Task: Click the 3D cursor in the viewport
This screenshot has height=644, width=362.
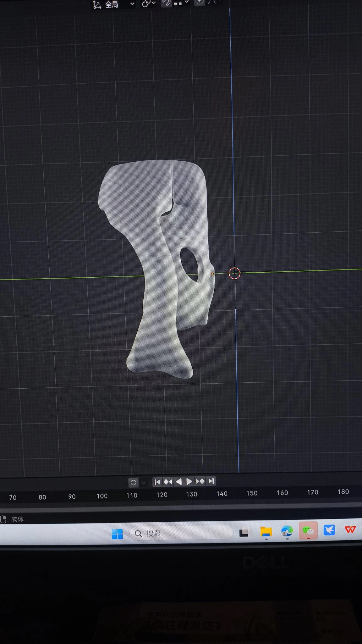Action: tap(234, 273)
